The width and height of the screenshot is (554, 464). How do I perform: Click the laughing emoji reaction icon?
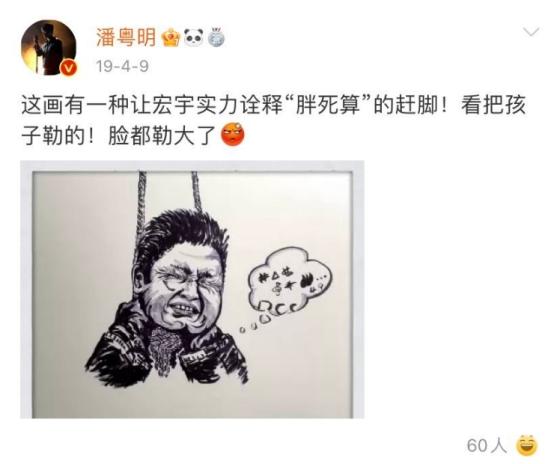[x=526, y=445]
